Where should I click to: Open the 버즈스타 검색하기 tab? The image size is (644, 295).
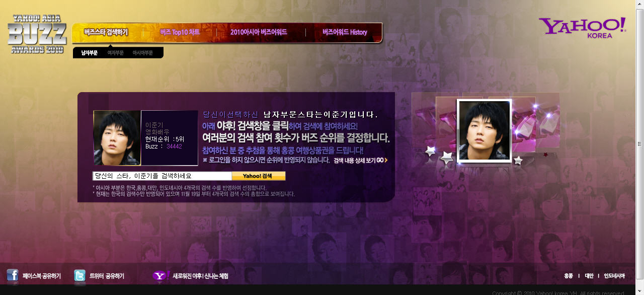[106, 32]
